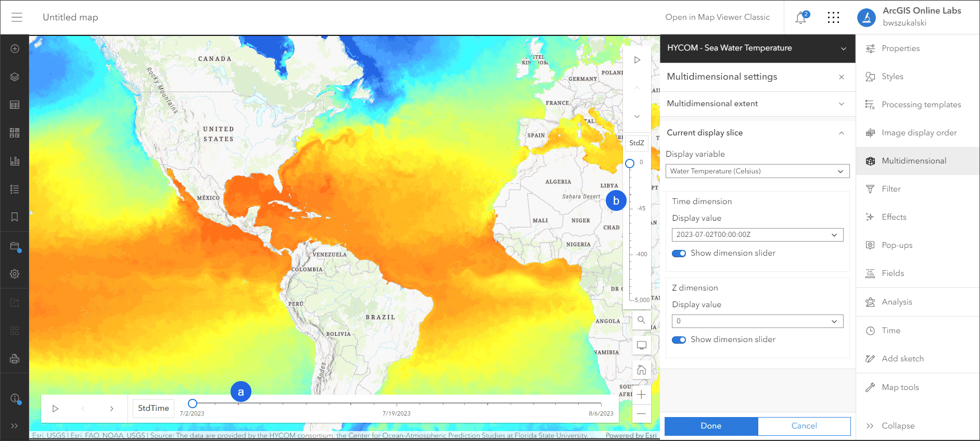Click the Cancel button
This screenshot has width=980, height=441.
(x=804, y=426)
